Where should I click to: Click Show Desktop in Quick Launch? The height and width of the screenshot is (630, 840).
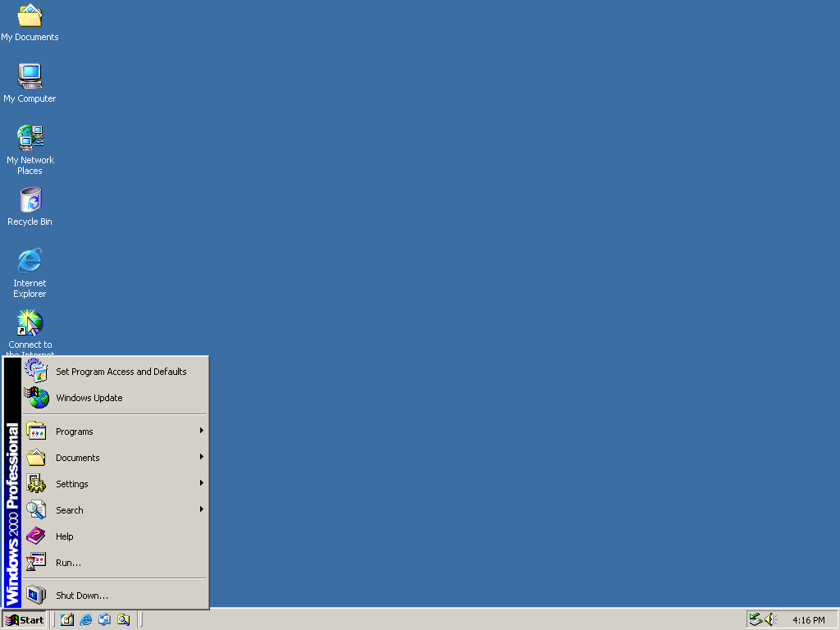tap(67, 619)
